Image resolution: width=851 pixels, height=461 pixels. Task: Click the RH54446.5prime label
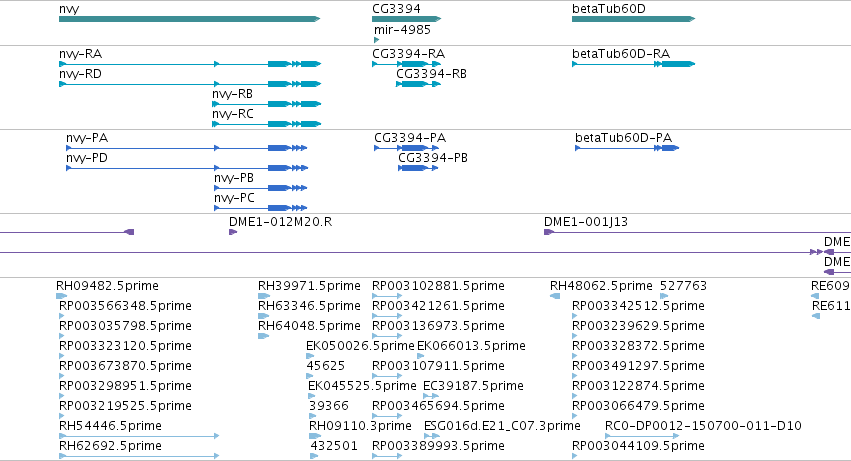pos(110,426)
